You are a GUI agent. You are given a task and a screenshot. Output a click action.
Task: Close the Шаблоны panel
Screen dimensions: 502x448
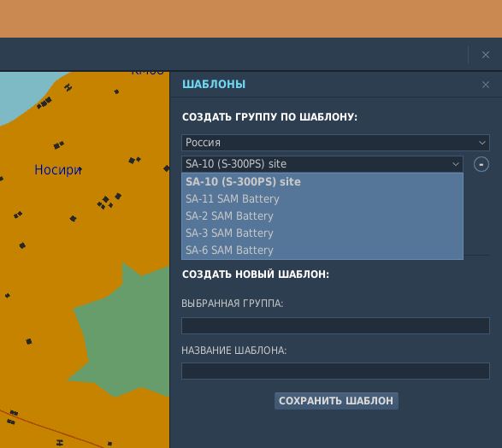(486, 85)
